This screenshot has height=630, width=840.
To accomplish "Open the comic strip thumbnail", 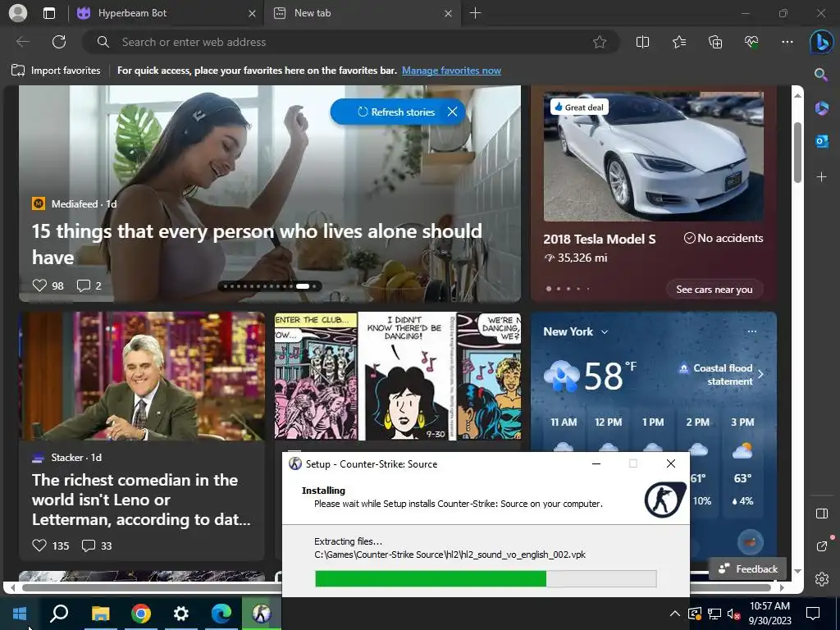I will point(398,376).
